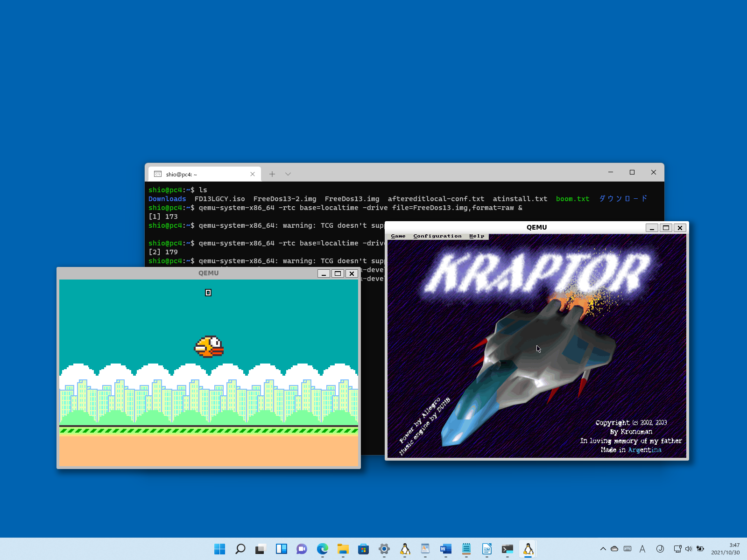Show hidden system tray icons

(603, 549)
